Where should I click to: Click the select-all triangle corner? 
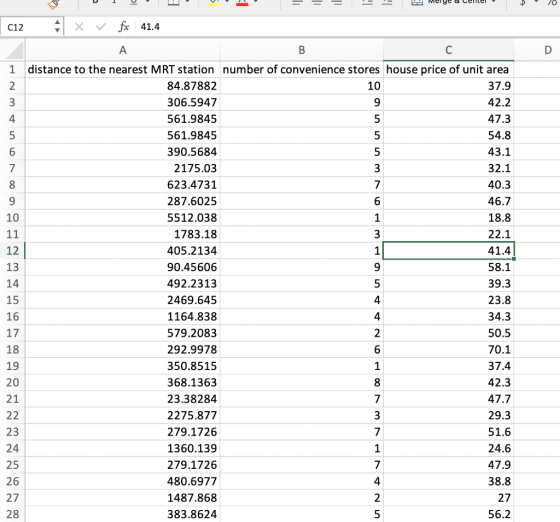click(x=14, y=51)
